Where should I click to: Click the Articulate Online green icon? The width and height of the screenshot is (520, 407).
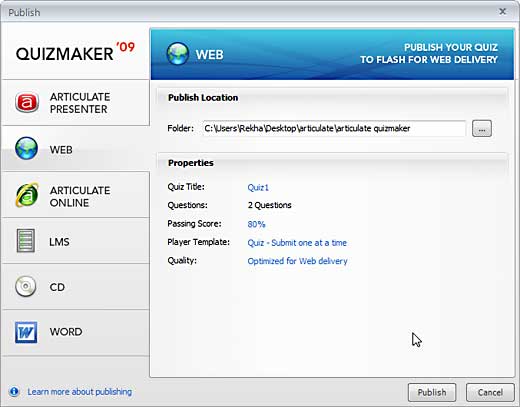[x=27, y=195]
